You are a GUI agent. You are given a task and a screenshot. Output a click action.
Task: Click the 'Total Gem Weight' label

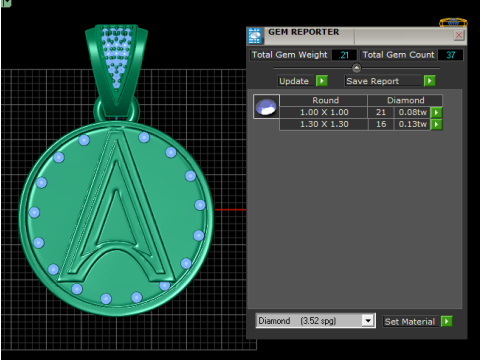[290, 55]
